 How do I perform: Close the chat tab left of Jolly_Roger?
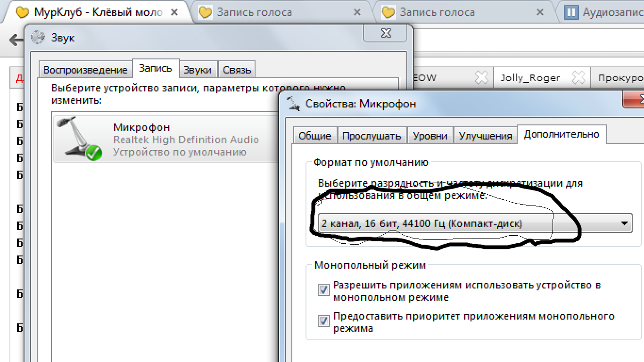coord(481,77)
